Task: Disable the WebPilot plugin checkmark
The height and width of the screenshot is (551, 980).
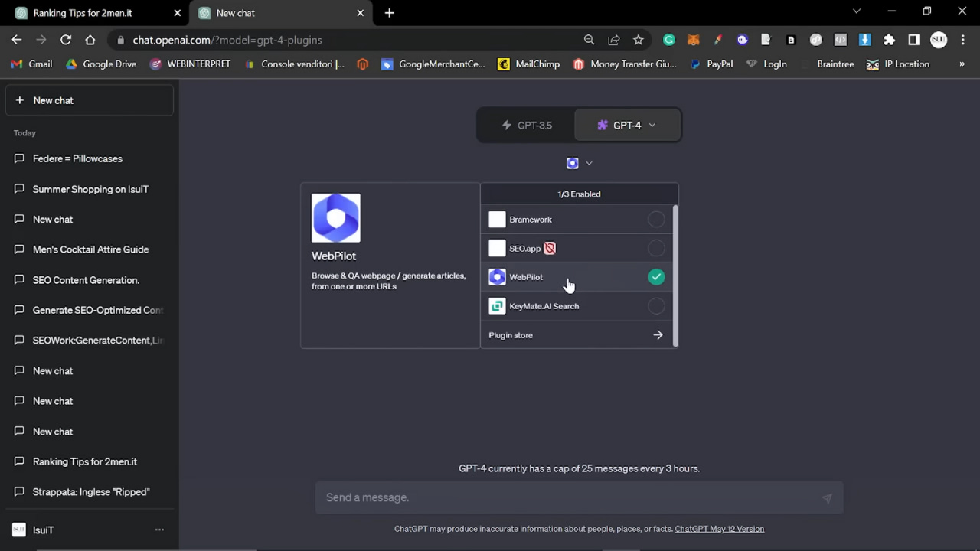Action: (656, 277)
